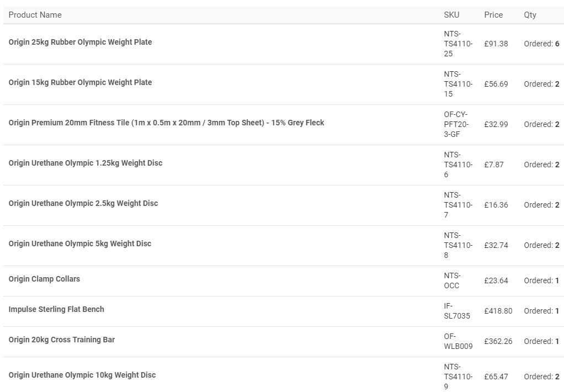This screenshot has width=564, height=392.
Task: Select Origin 15kg Rubber Olympic Weight Plate
Action: [x=80, y=82]
